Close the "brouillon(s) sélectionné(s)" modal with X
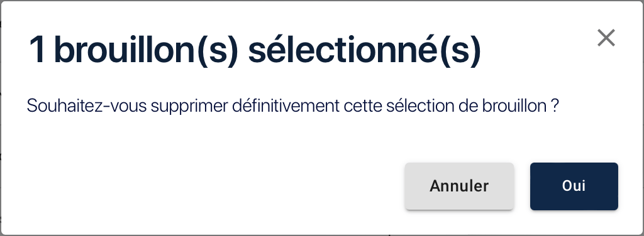Image resolution: width=644 pixels, height=236 pixels. click(606, 38)
